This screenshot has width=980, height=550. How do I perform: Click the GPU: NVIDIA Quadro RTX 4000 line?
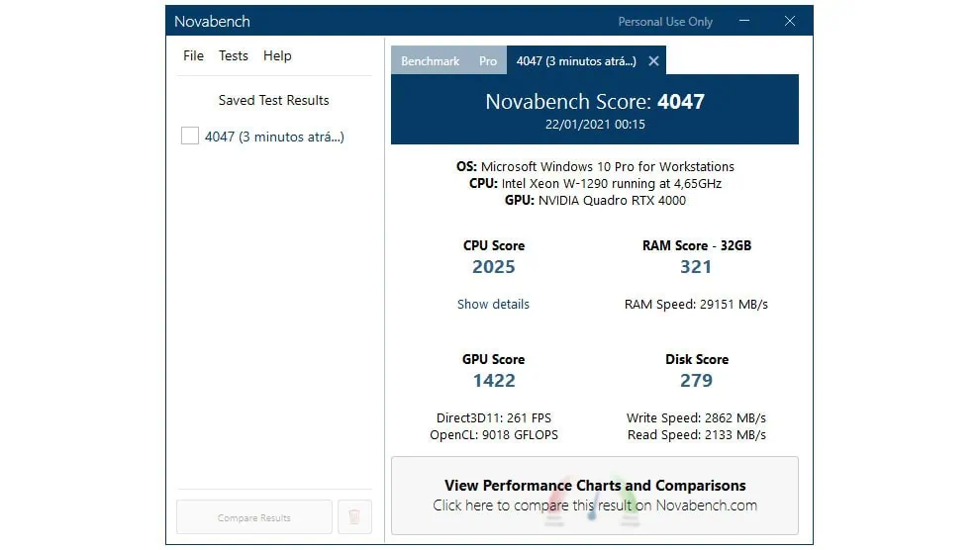[x=595, y=201]
